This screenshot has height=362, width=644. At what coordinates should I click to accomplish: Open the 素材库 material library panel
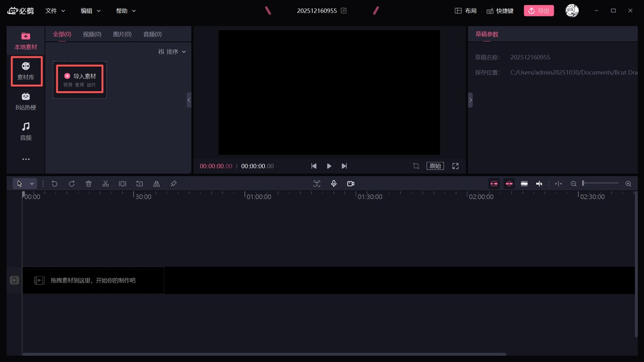click(26, 71)
